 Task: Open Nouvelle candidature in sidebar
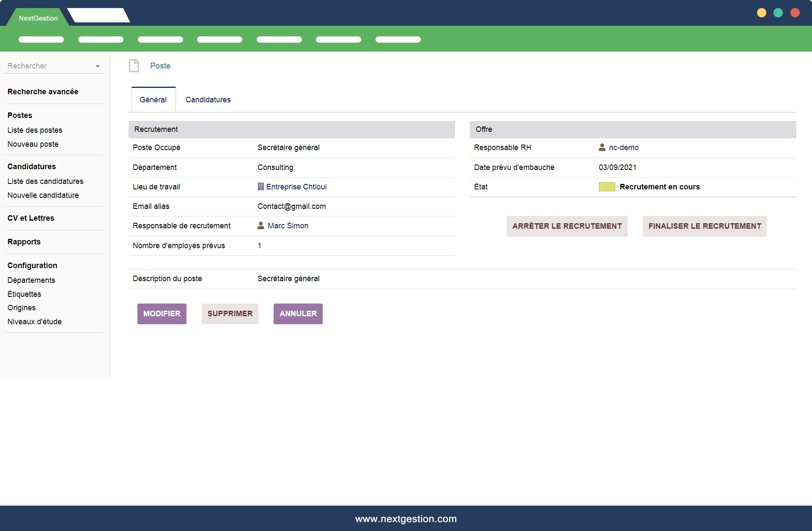click(43, 195)
